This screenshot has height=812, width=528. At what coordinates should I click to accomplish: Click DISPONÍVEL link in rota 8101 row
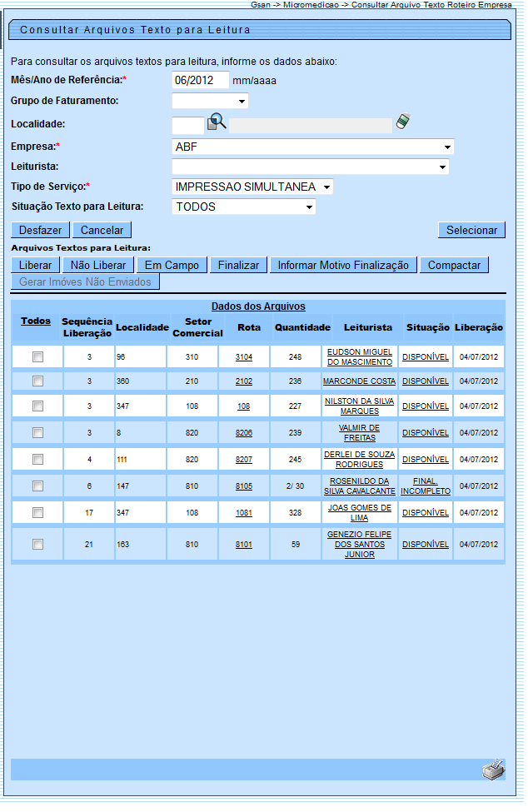(x=426, y=545)
